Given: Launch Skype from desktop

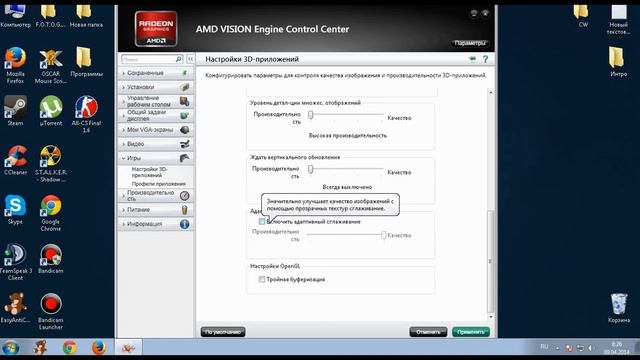Looking at the screenshot, I should pyautogui.click(x=15, y=209).
